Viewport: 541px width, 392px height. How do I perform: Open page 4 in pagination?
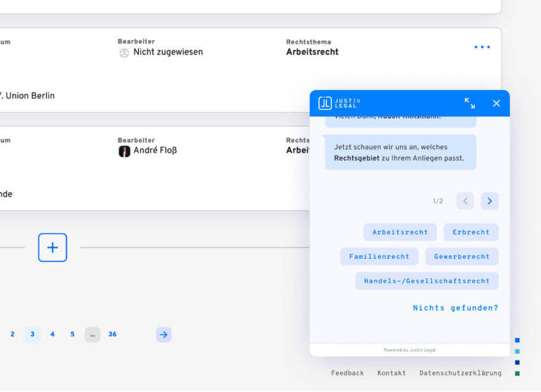pos(52,334)
